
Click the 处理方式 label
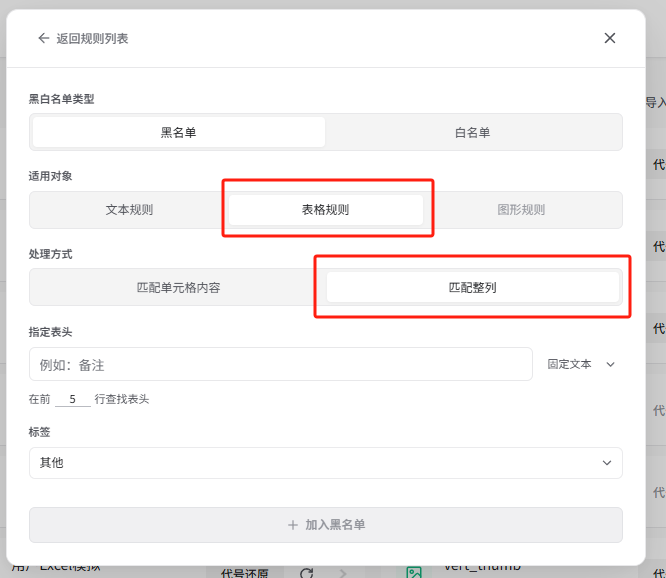[50, 254]
